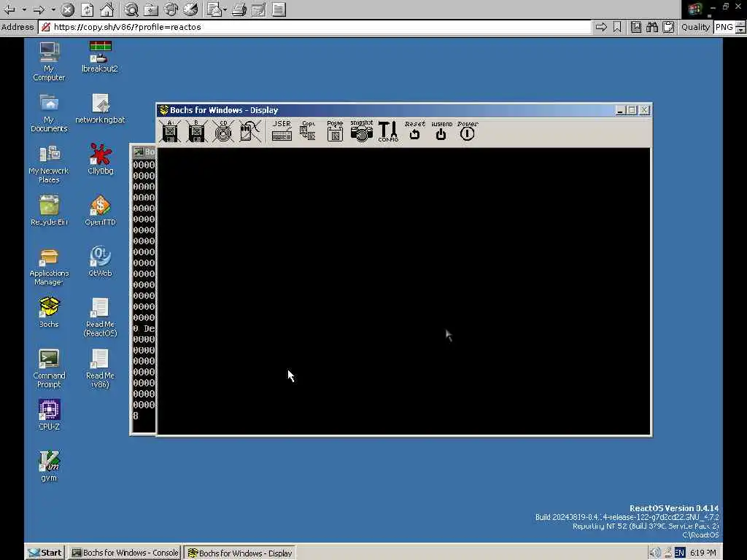Screen dimensions: 747x560
Task: Click the browser edit page icon
Action: pyautogui.click(x=259, y=9)
